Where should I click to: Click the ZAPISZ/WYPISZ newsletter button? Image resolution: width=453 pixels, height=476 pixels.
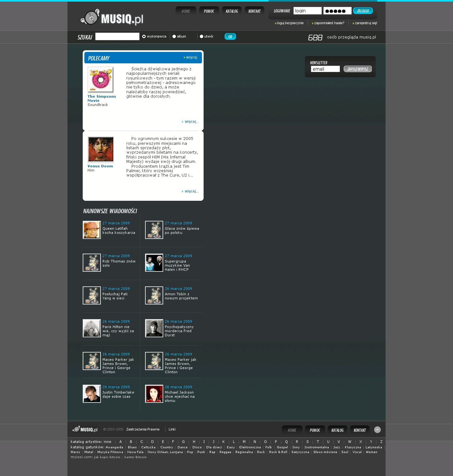point(358,69)
